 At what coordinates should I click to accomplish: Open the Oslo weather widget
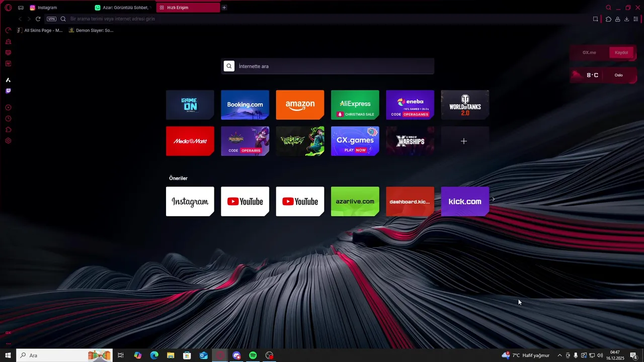[x=603, y=75]
